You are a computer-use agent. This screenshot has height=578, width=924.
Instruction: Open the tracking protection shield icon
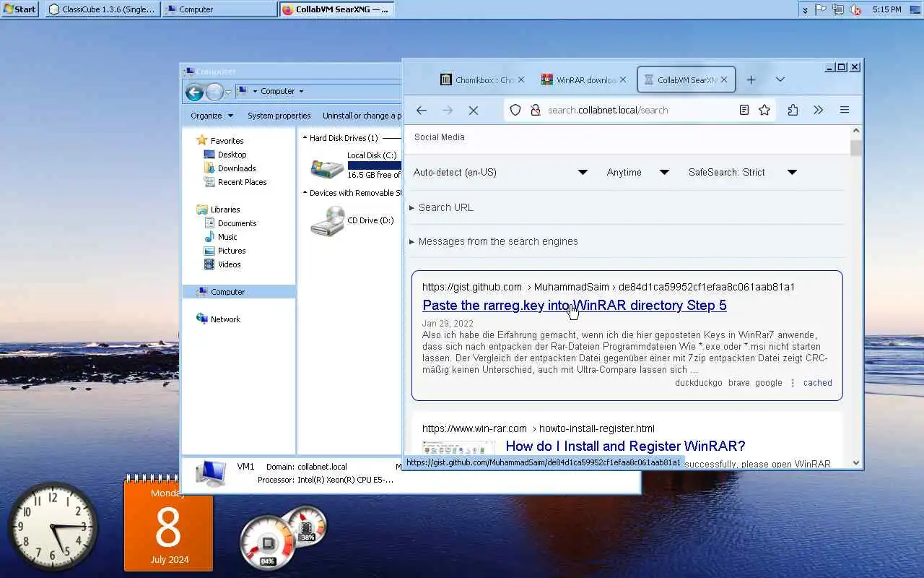coord(515,110)
